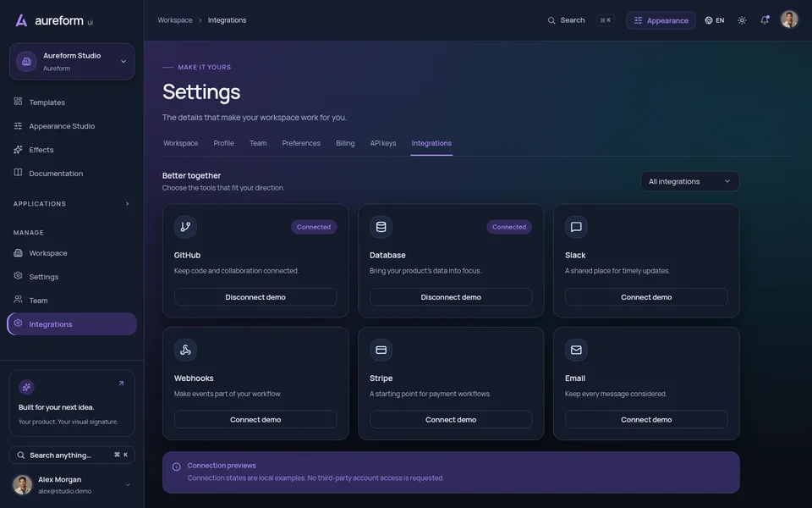Switch to the Profile tab
Screen dimensions: 812x508
tap(223, 143)
